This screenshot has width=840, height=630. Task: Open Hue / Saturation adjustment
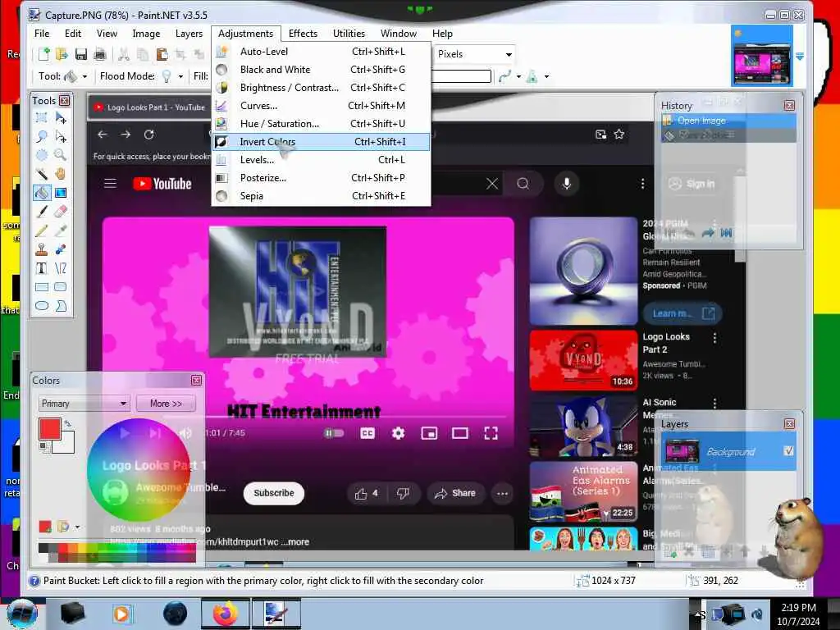[x=322, y=124]
